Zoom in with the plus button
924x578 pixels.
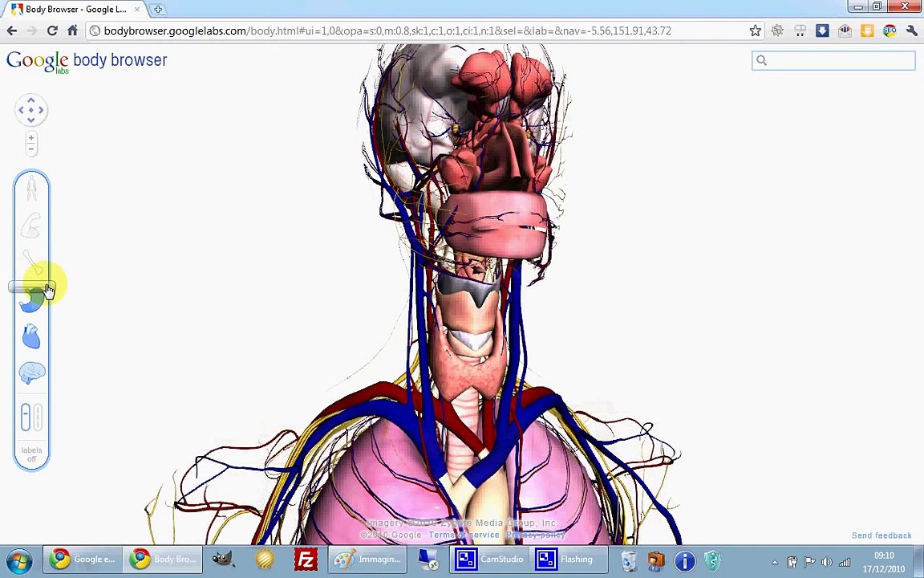(x=31, y=138)
